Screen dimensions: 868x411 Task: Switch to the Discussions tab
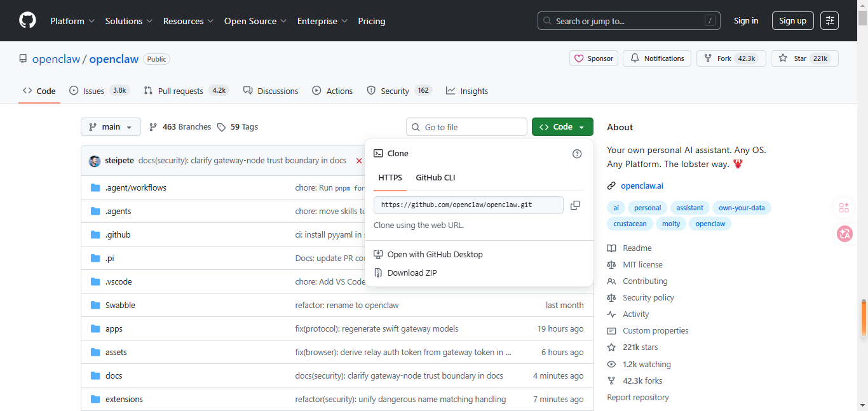point(271,91)
